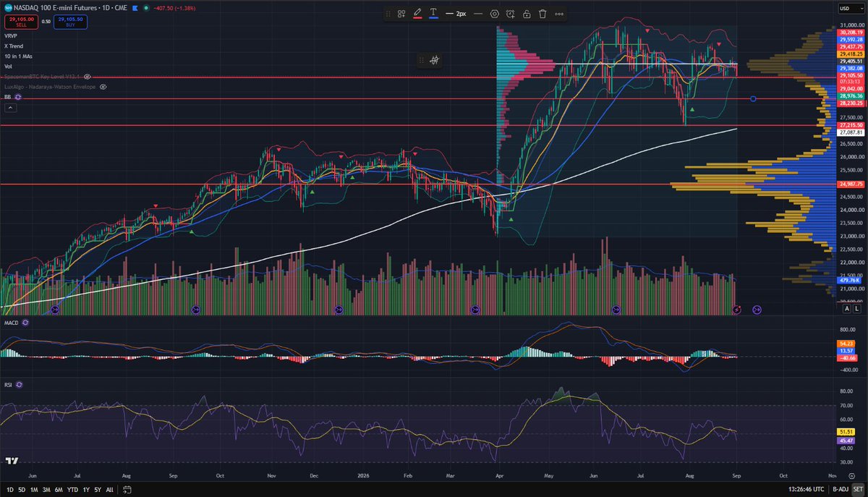Screen dimensions: 868x497
Task: Click the blue flag icon next to CME
Action: pos(136,7)
